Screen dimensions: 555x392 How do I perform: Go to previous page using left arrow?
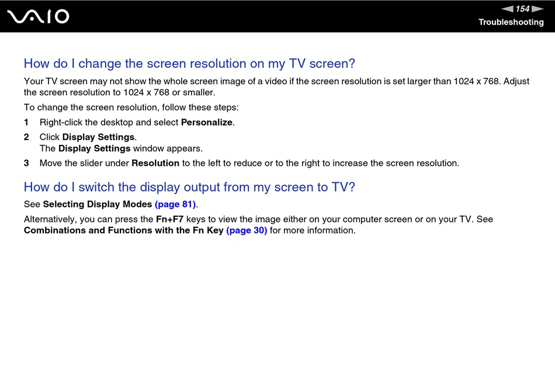[507, 9]
